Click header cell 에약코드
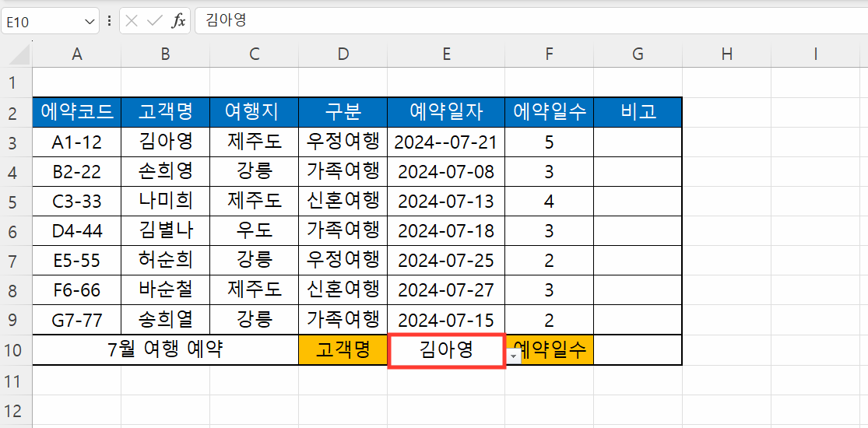The image size is (868, 428). point(77,112)
